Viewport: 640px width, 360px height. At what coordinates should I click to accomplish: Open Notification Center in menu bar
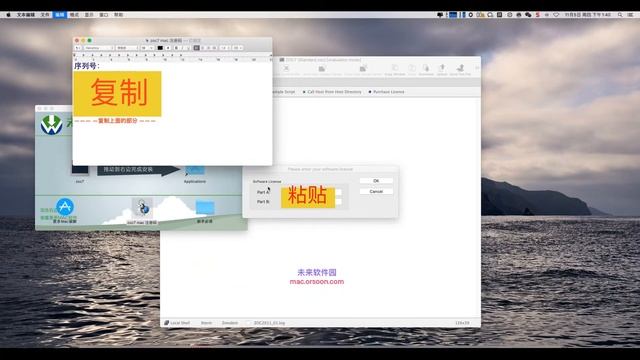[631, 15]
